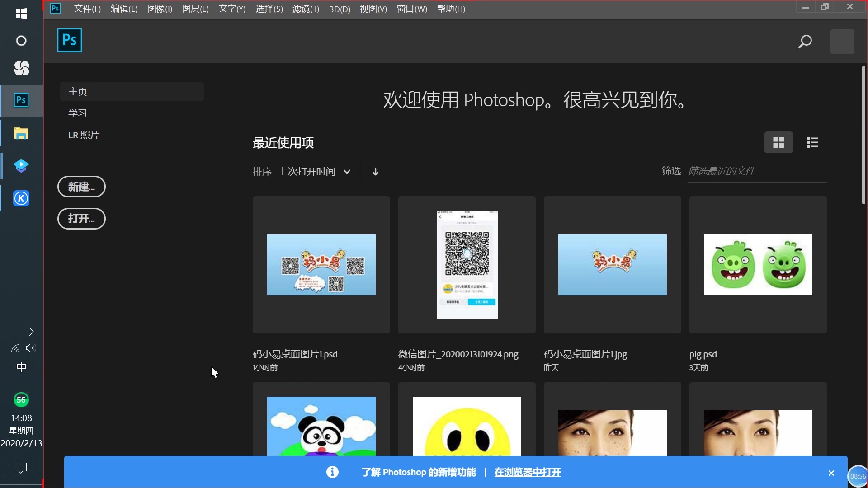868x488 pixels.
Task: Open thumbnail of 码小易桌面图片1.jpg
Action: click(613, 265)
